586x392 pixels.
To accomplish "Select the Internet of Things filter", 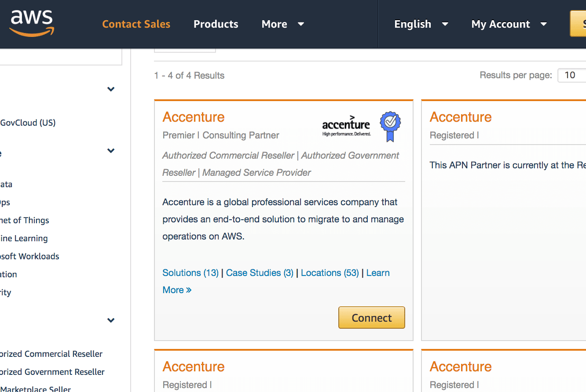I will coord(25,220).
